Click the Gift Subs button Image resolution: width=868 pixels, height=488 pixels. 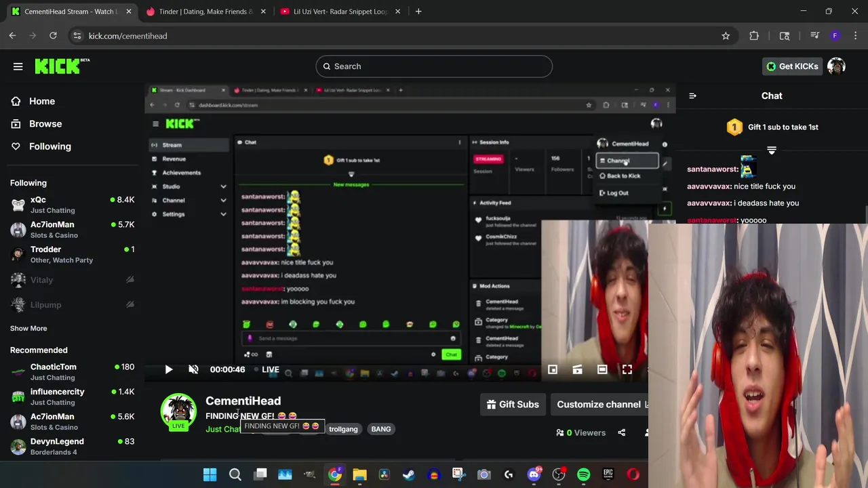(513, 405)
